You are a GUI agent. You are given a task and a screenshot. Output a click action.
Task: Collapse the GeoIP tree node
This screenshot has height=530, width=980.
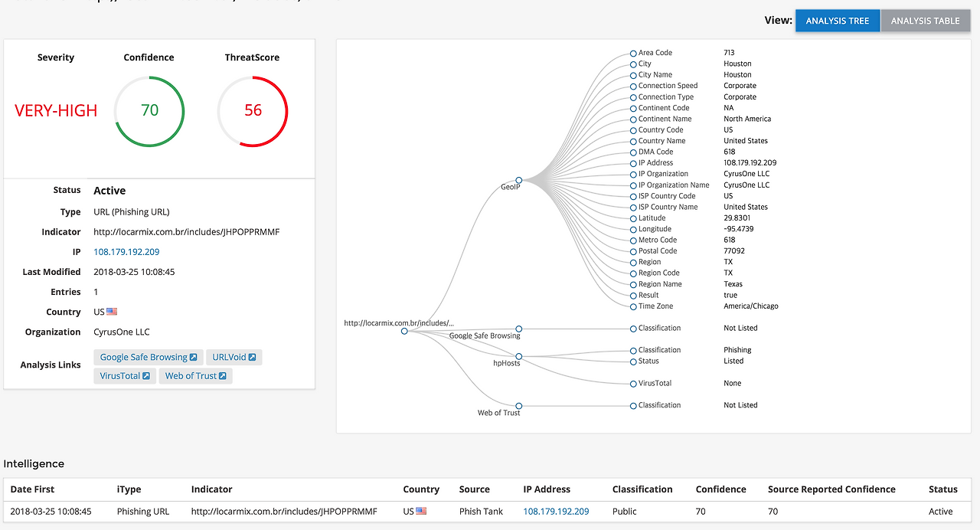519,180
